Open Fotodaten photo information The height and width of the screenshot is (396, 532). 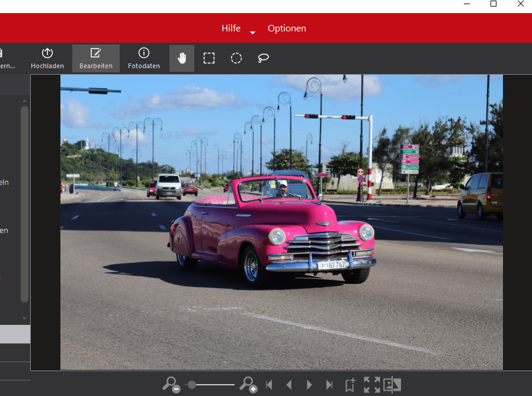[144, 58]
